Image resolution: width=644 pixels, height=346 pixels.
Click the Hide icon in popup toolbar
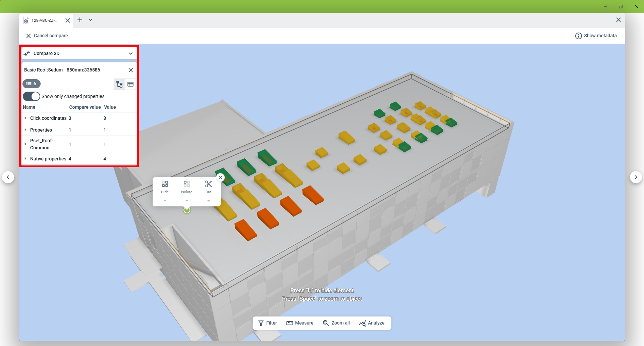pyautogui.click(x=165, y=184)
